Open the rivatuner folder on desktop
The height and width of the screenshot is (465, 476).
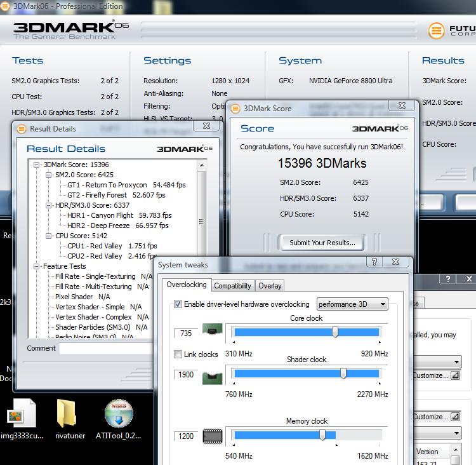click(x=67, y=414)
